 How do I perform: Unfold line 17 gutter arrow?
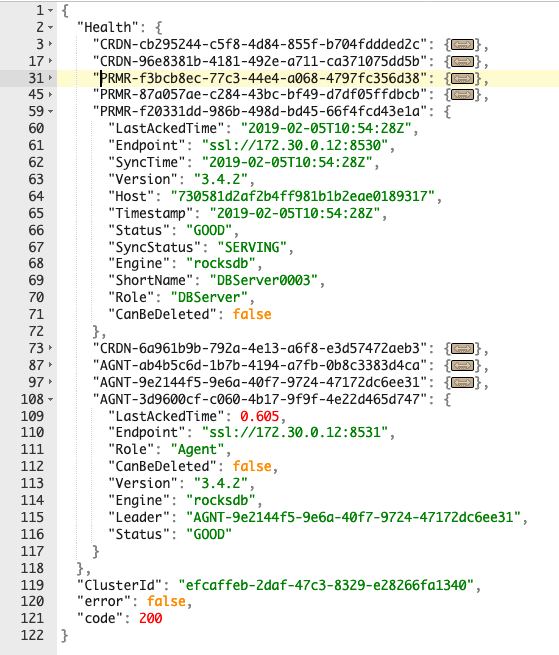tap(51, 61)
